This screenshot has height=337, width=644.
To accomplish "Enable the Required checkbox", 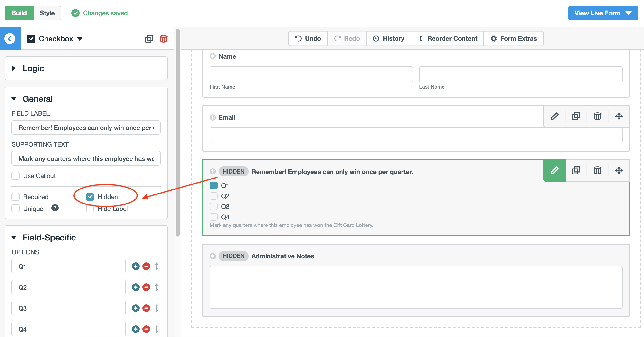I will pos(15,197).
